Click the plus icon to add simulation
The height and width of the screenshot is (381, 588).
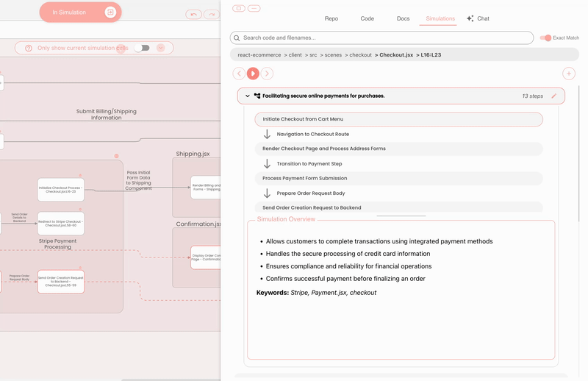coord(568,74)
